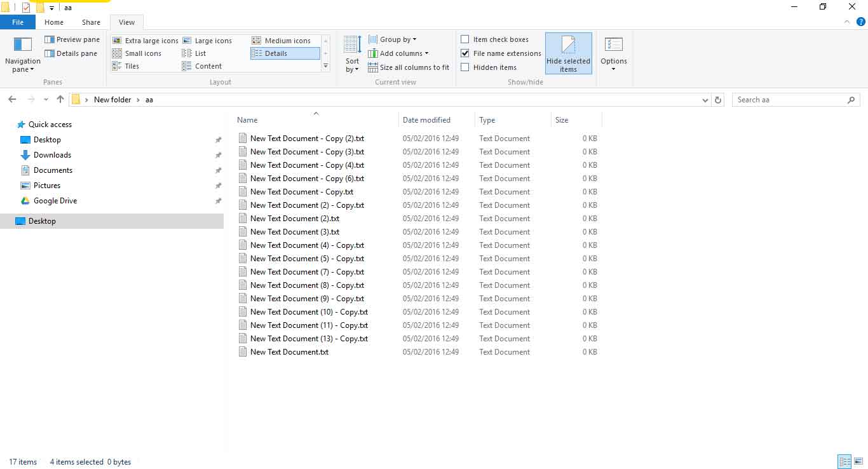The height and width of the screenshot is (469, 868).
Task: Select the highlighted Desktop tree item
Action: 112,221
